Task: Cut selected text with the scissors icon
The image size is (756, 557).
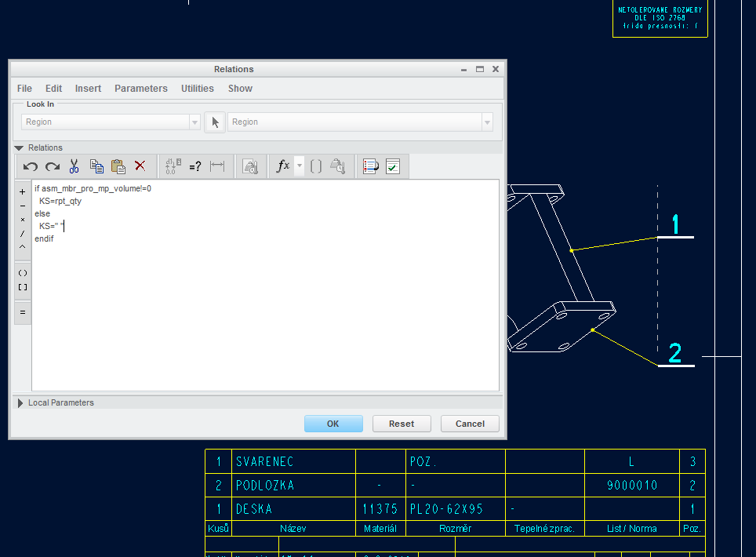Action: [74, 167]
